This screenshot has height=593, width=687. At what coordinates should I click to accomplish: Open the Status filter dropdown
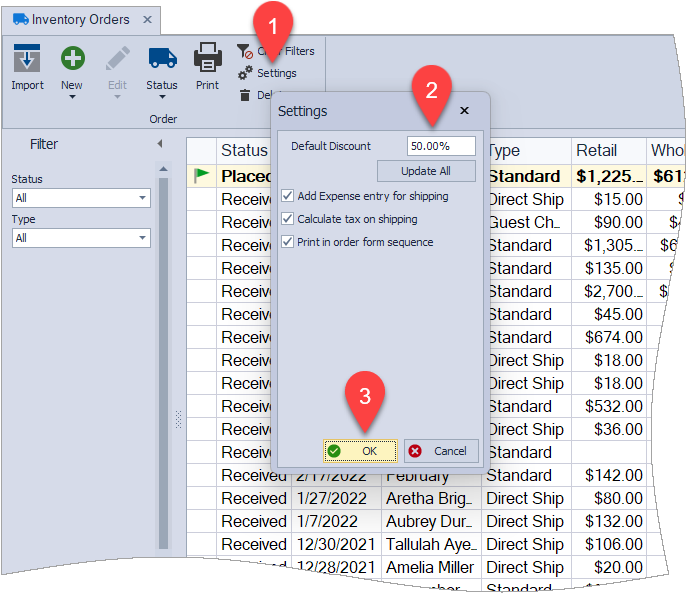click(142, 198)
